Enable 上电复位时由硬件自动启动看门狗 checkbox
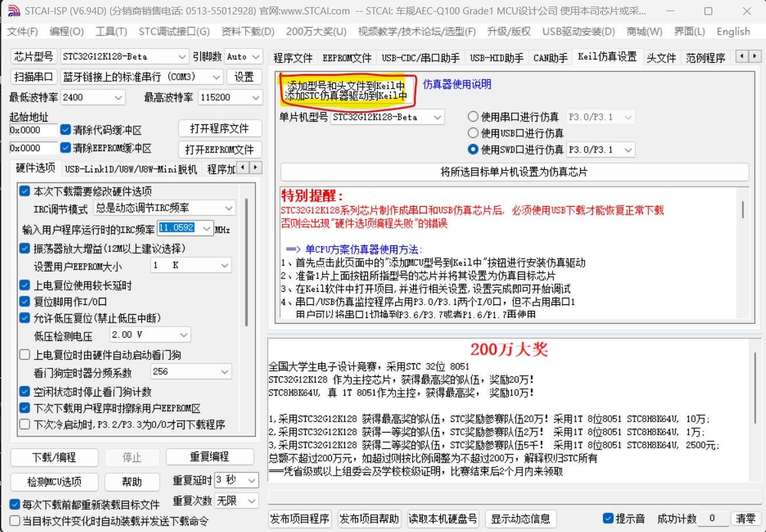Screen dimensions: 766x532 (24, 355)
